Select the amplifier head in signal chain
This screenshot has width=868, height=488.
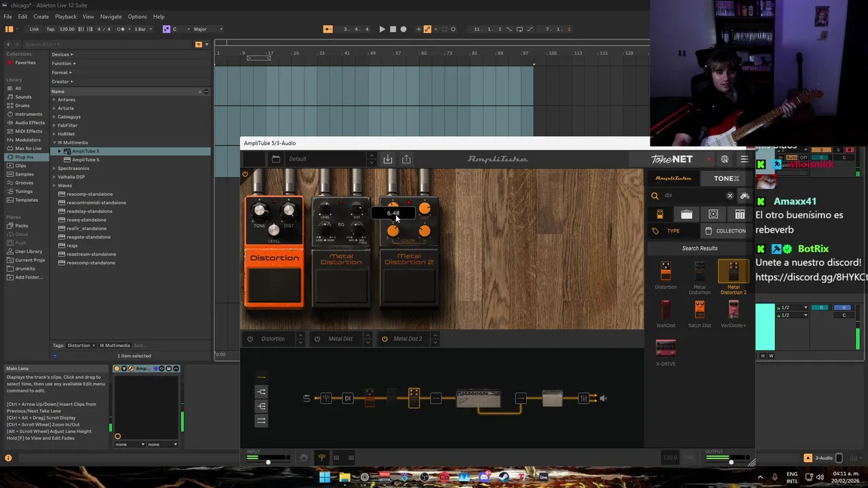478,399
